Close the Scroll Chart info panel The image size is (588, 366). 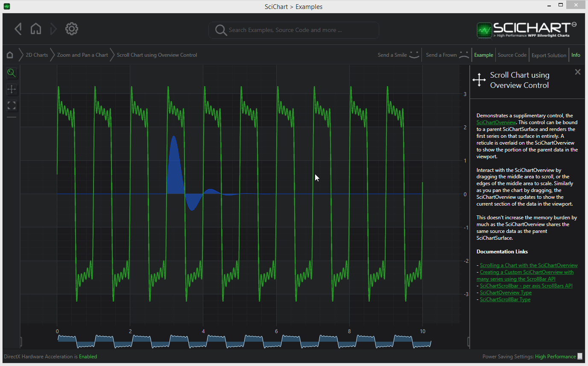coord(577,72)
